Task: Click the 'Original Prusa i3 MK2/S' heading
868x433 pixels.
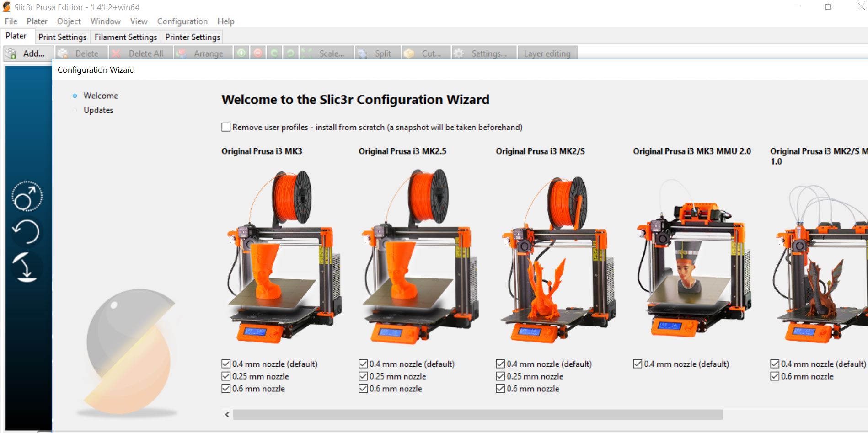Action: [x=540, y=151]
